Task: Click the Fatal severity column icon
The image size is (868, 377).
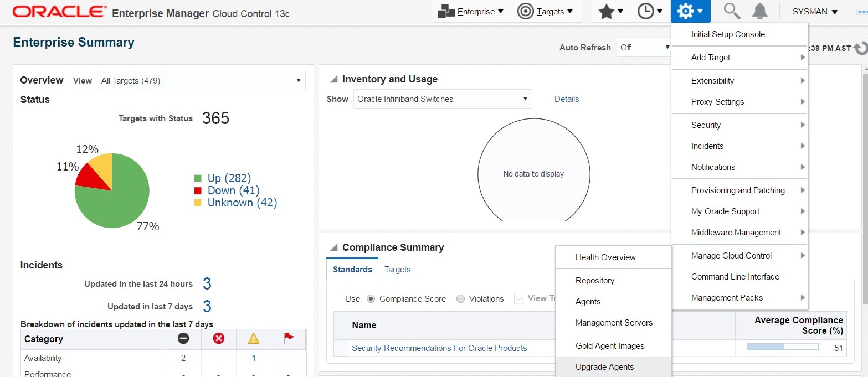Action: pyautogui.click(x=183, y=338)
